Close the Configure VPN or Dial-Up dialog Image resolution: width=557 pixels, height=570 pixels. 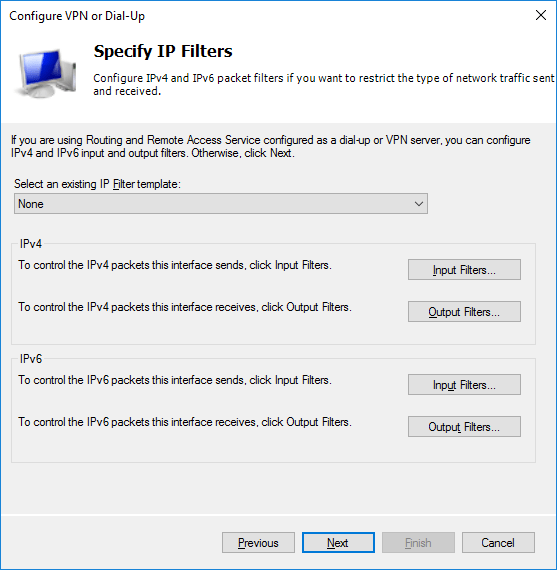541,15
